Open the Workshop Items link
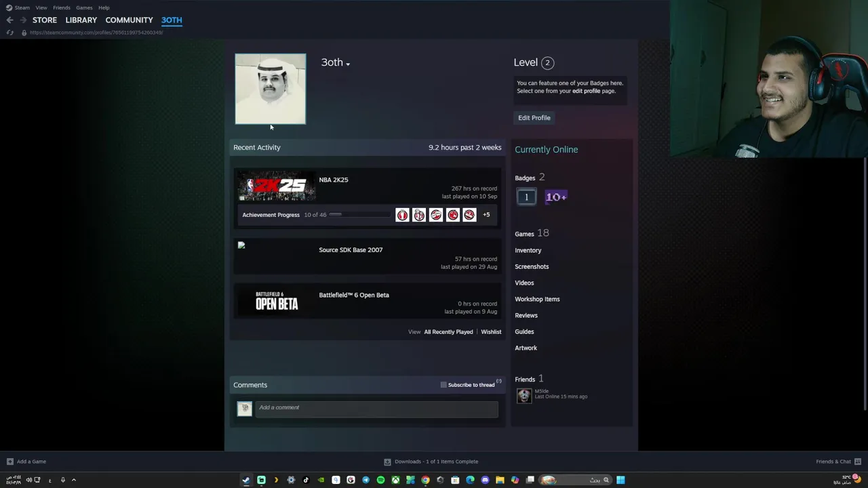The image size is (868, 488). coord(537,300)
